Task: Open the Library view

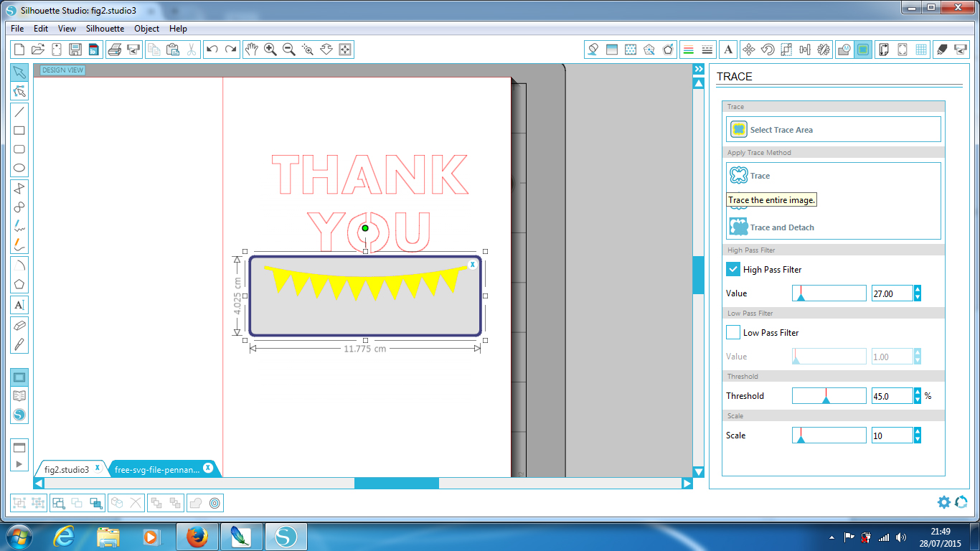Action: click(19, 396)
